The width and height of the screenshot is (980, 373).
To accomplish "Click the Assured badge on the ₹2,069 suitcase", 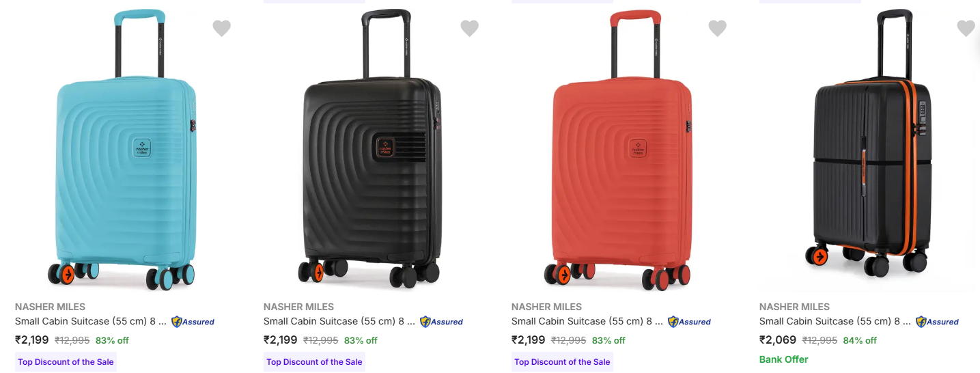I will 937,322.
